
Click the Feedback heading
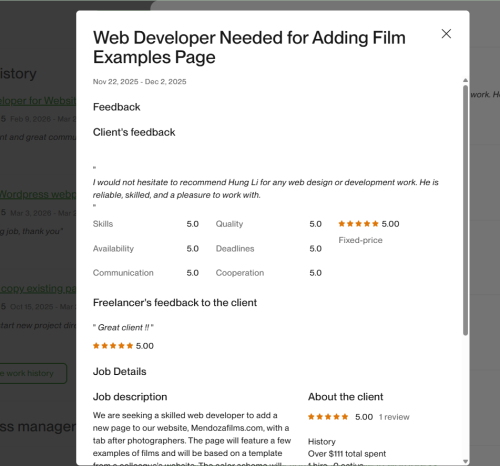117,107
